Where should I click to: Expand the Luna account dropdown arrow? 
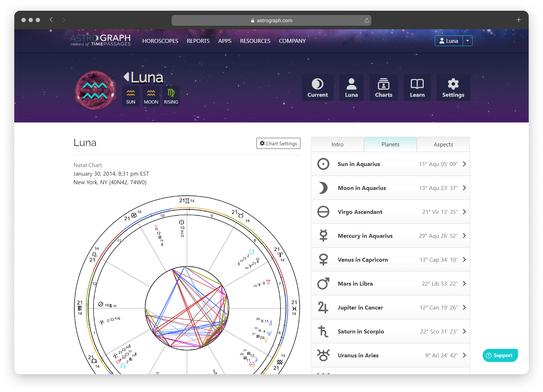click(467, 41)
